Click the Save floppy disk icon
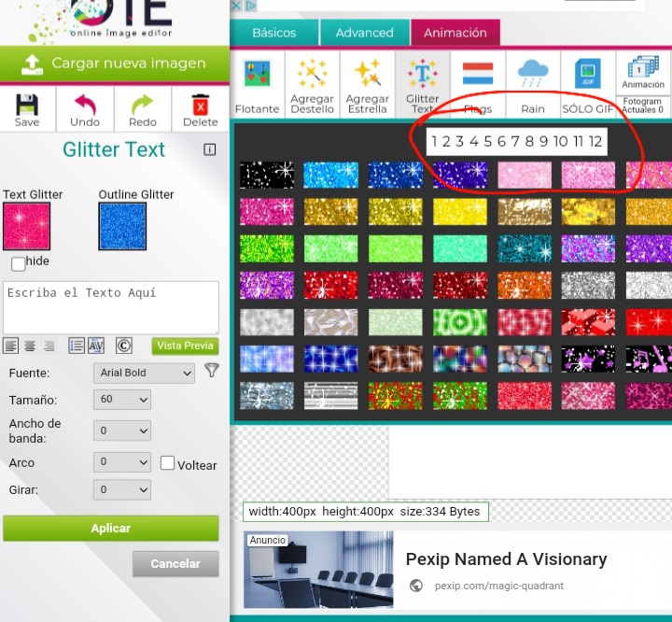The height and width of the screenshot is (622, 672). pyautogui.click(x=27, y=104)
